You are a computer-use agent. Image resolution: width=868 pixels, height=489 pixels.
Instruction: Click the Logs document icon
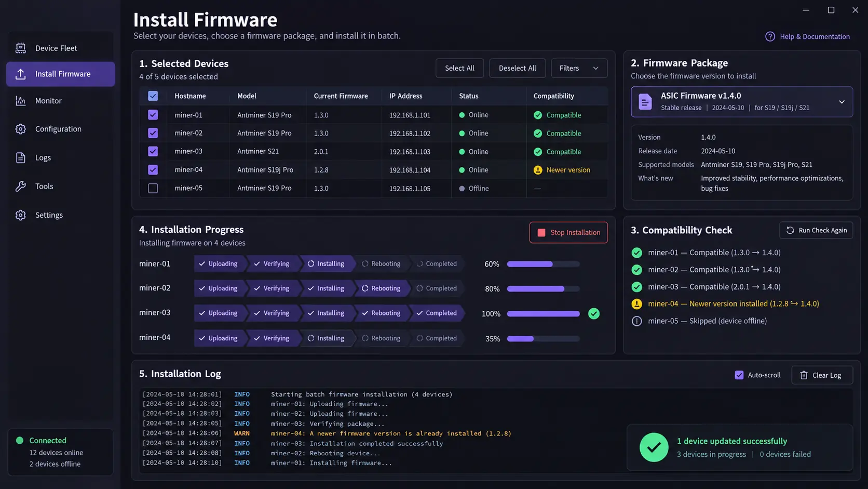[21, 158]
